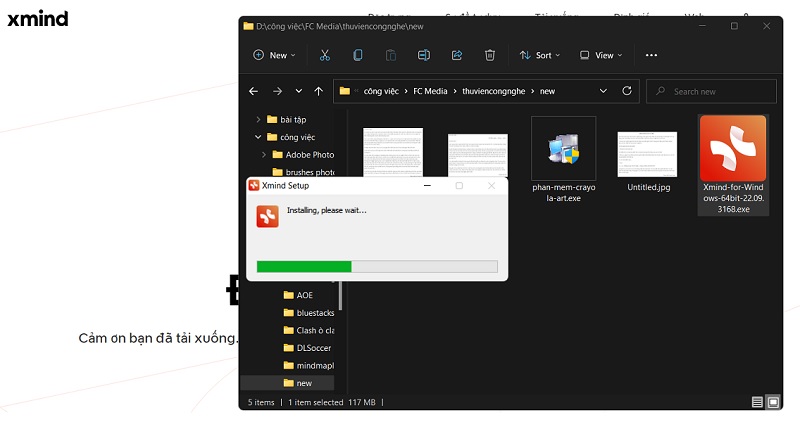
Task: Click the folder icon in address bar
Action: 345,91
